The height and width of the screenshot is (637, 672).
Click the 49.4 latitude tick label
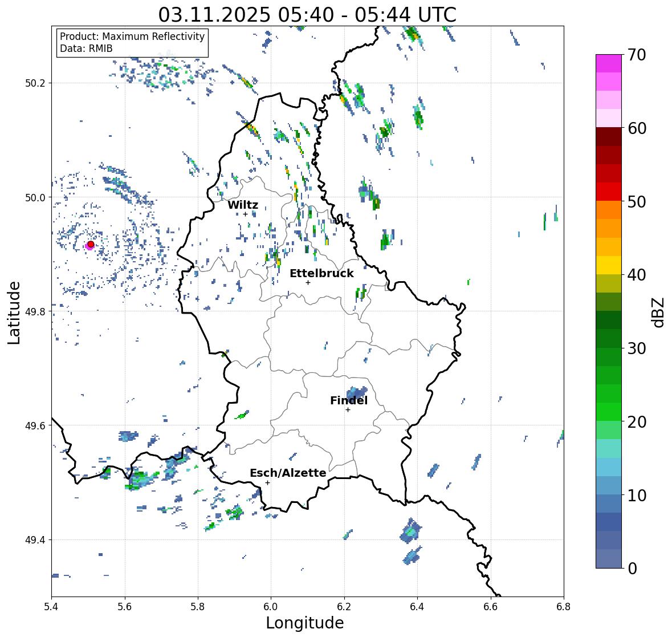35,540
